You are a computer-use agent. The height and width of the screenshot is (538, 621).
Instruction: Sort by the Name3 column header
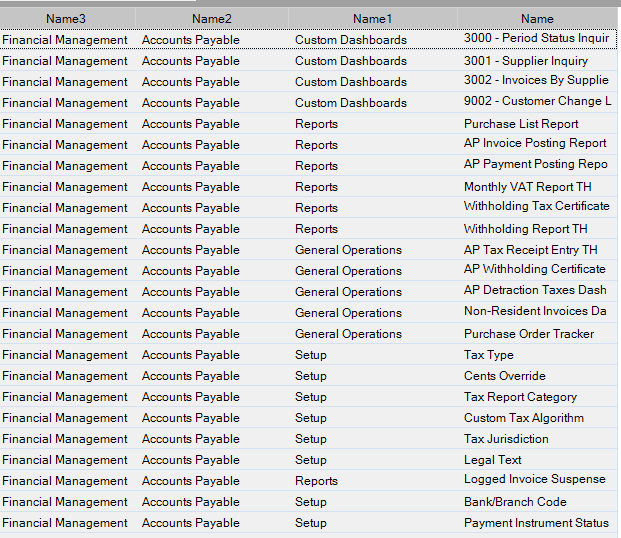[x=66, y=19]
